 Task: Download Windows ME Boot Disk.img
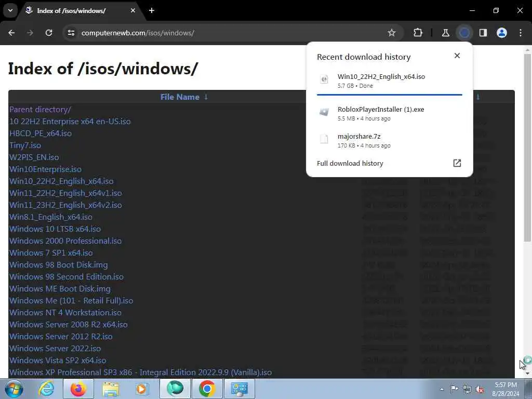coord(60,289)
